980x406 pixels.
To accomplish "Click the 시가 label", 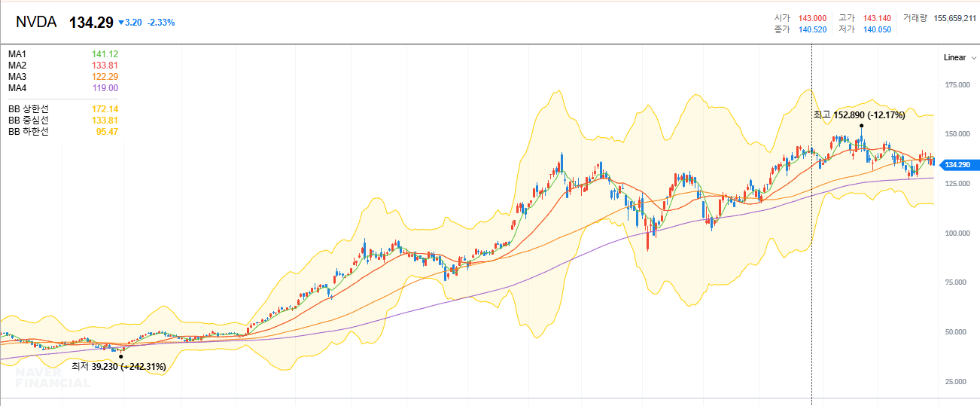I will (x=782, y=18).
